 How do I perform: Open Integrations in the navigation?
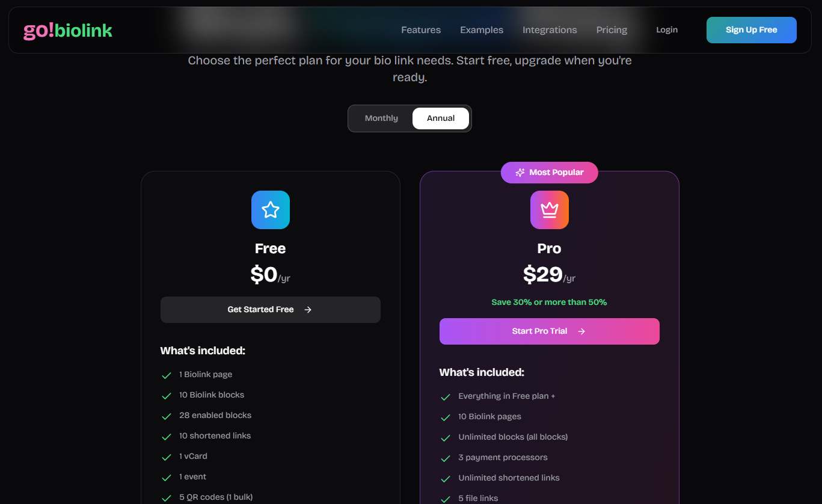coord(550,30)
